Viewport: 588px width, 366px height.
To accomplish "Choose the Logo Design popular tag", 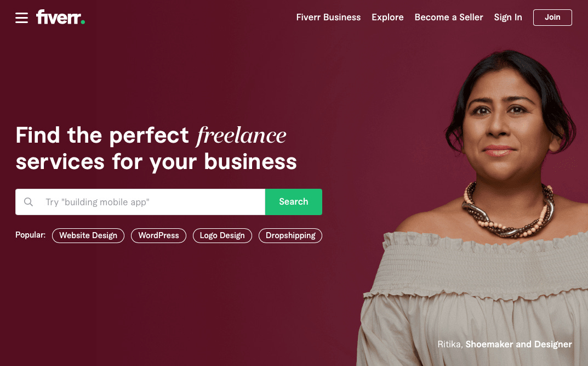I will point(222,235).
